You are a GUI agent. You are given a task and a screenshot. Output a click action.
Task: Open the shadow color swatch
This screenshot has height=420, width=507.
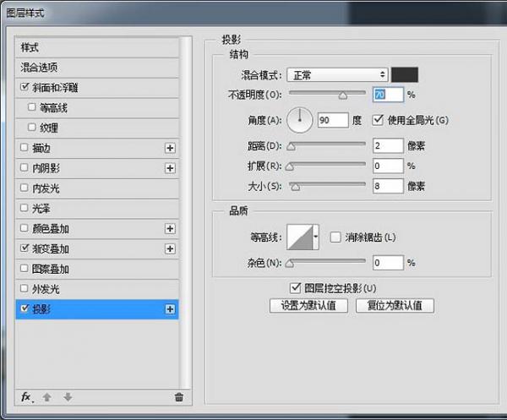click(x=405, y=74)
